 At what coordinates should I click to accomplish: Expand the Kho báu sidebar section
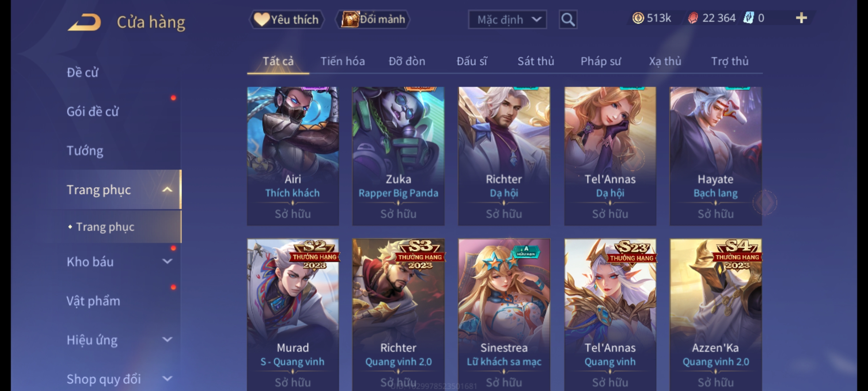(x=167, y=261)
